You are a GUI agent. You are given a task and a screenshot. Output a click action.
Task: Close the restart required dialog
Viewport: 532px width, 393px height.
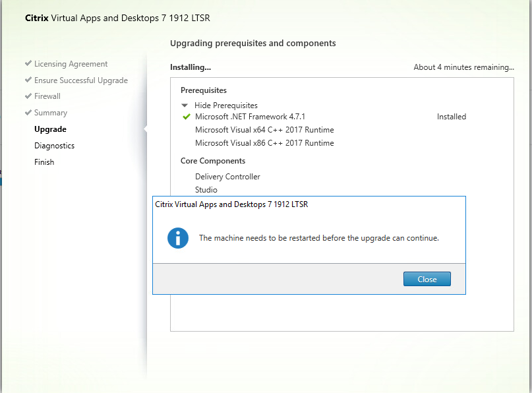point(427,279)
